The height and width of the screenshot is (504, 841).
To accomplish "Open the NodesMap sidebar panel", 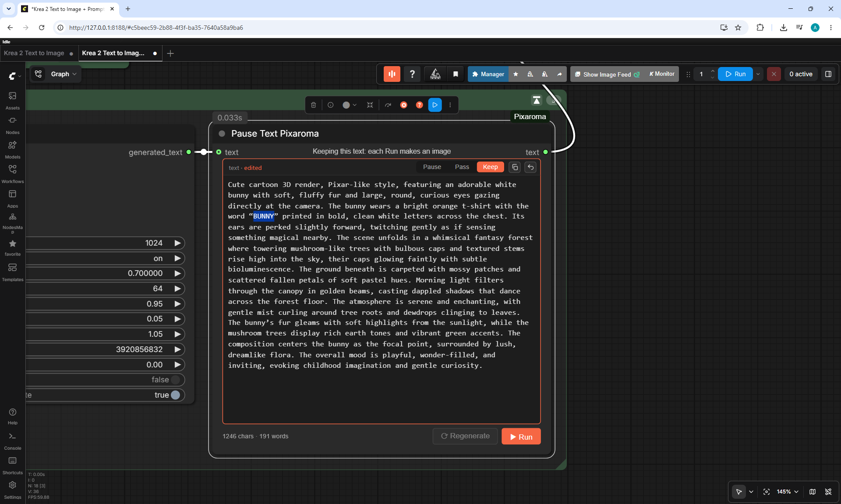I will [x=12, y=222].
